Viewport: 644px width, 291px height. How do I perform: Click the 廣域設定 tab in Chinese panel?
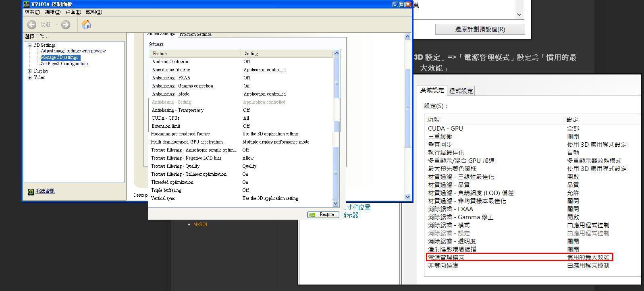point(432,90)
